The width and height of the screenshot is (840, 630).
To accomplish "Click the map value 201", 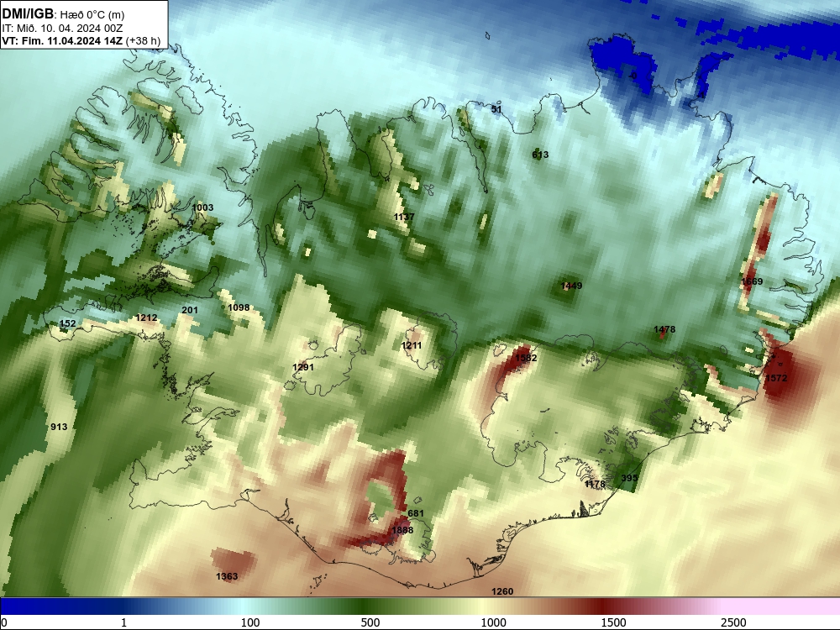I will click(x=190, y=310).
